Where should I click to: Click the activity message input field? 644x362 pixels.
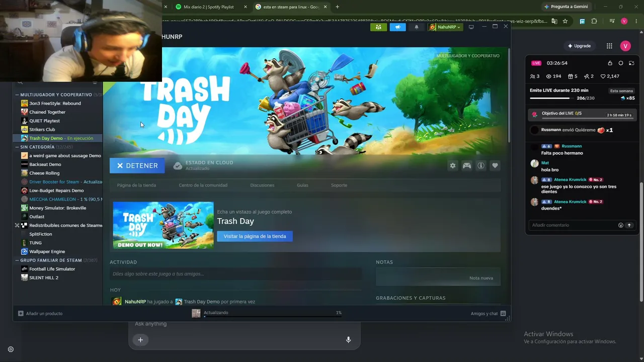tap(235, 274)
